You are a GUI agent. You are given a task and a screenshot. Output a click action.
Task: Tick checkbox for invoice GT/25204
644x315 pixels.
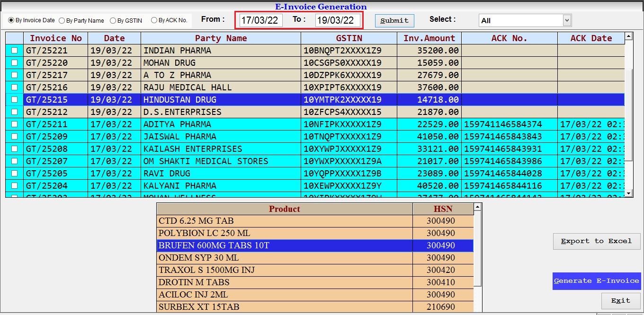(x=15, y=185)
